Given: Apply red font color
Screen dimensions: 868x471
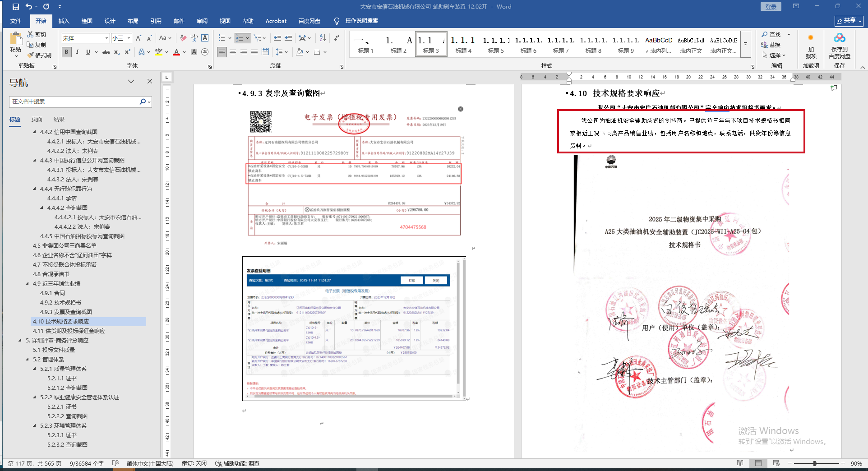Looking at the screenshot, I should click(176, 52).
